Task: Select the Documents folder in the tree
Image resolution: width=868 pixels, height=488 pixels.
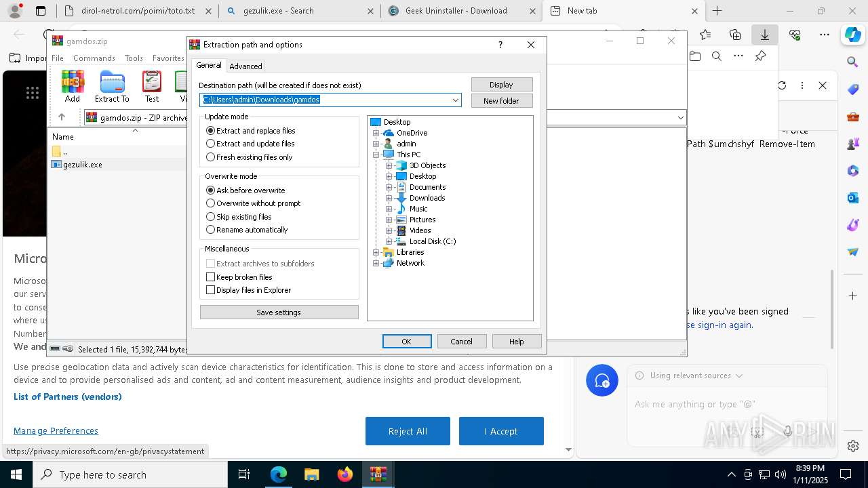Action: click(x=427, y=187)
